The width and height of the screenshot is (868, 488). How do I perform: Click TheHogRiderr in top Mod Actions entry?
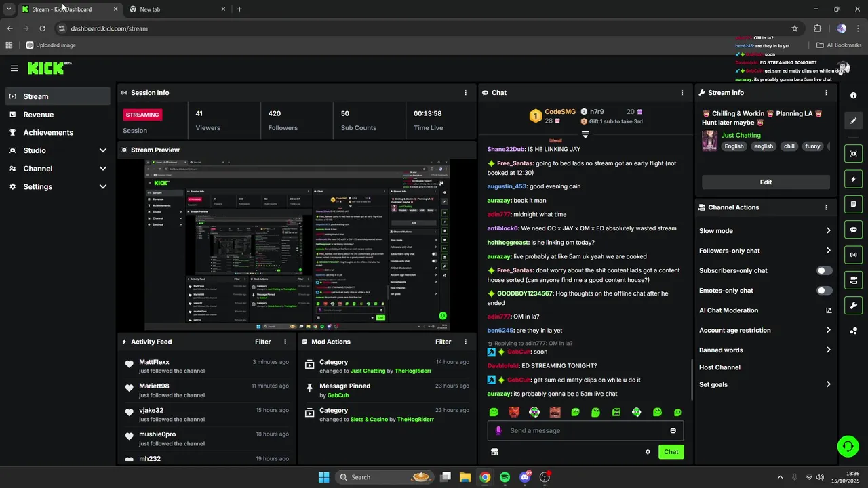(412, 371)
